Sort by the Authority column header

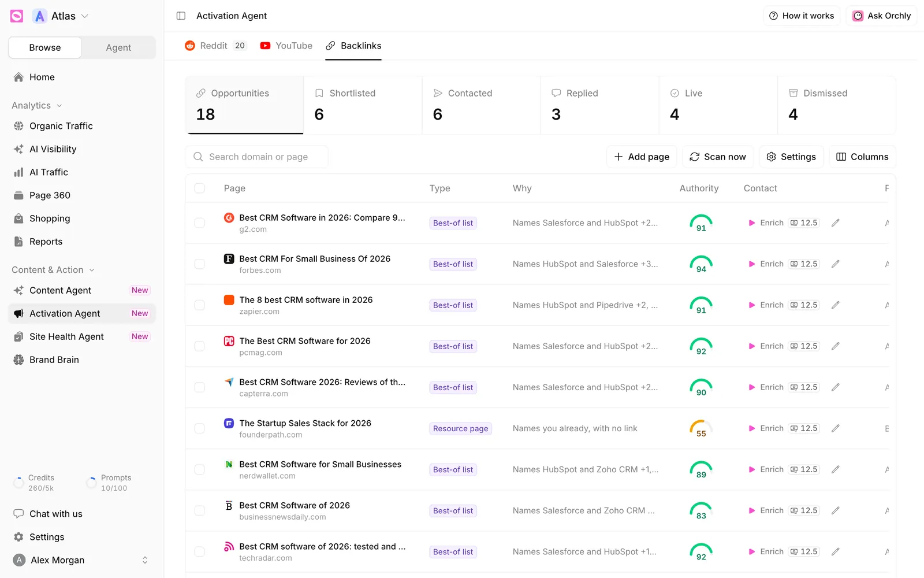pos(699,188)
